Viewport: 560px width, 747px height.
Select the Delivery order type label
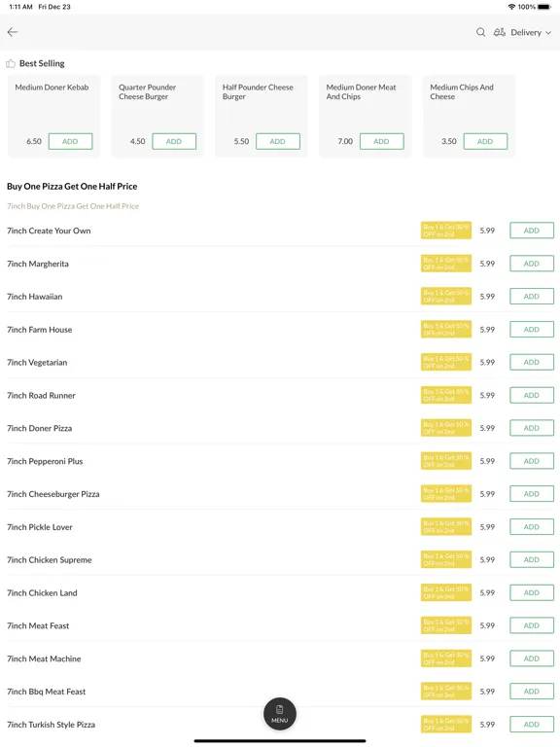click(526, 32)
